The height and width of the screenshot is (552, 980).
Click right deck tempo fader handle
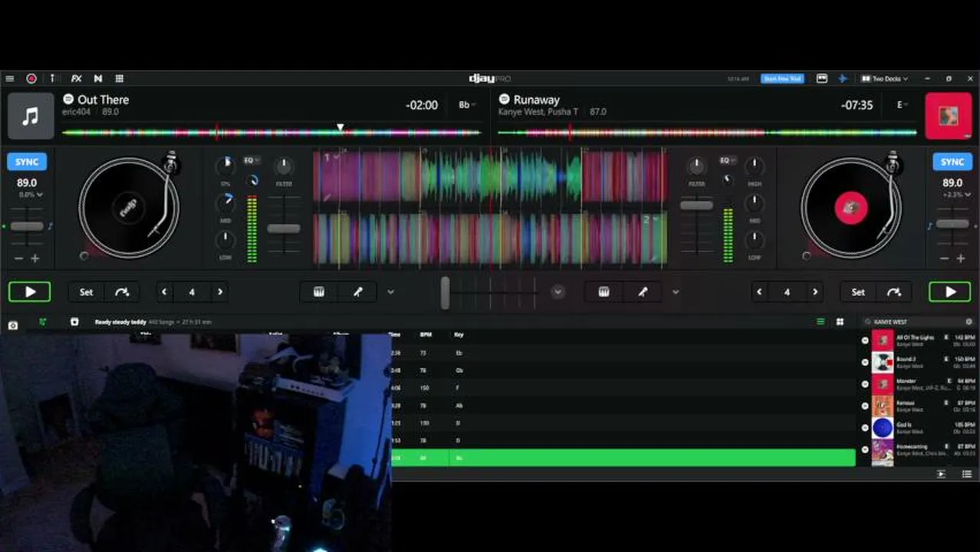(953, 224)
